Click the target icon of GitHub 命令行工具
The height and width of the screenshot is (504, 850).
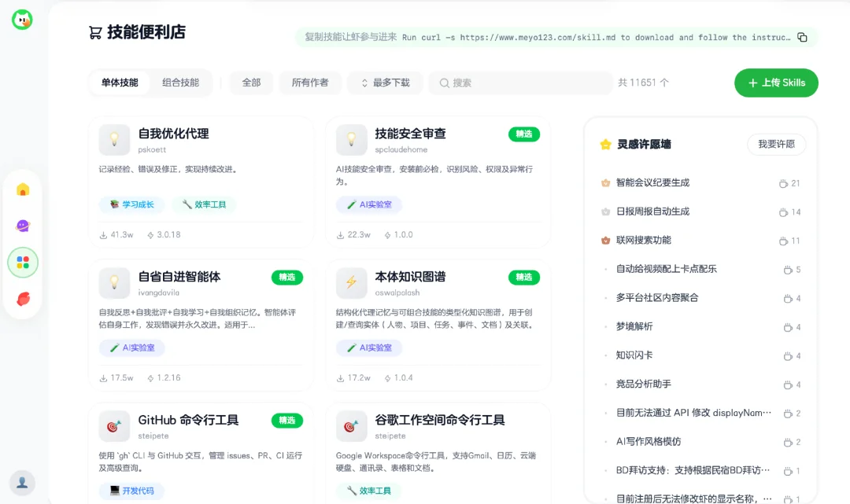pos(114,426)
